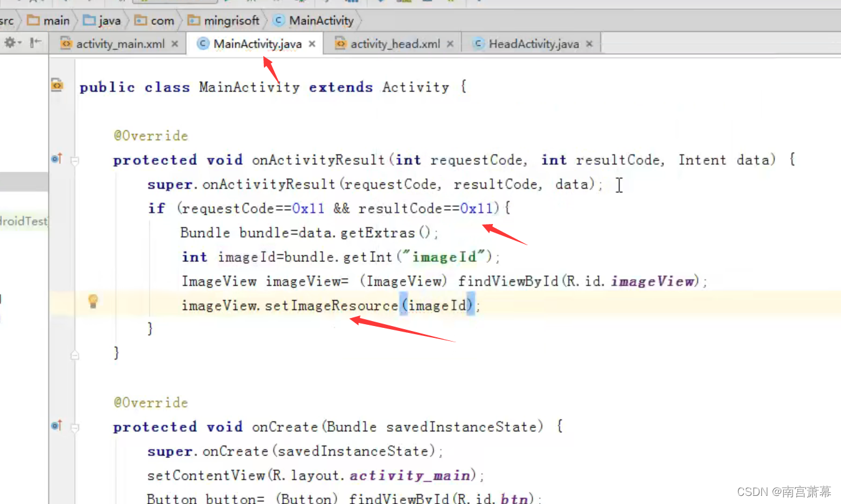
Task: Click setImageResource in the highlighted line
Action: 331,306
